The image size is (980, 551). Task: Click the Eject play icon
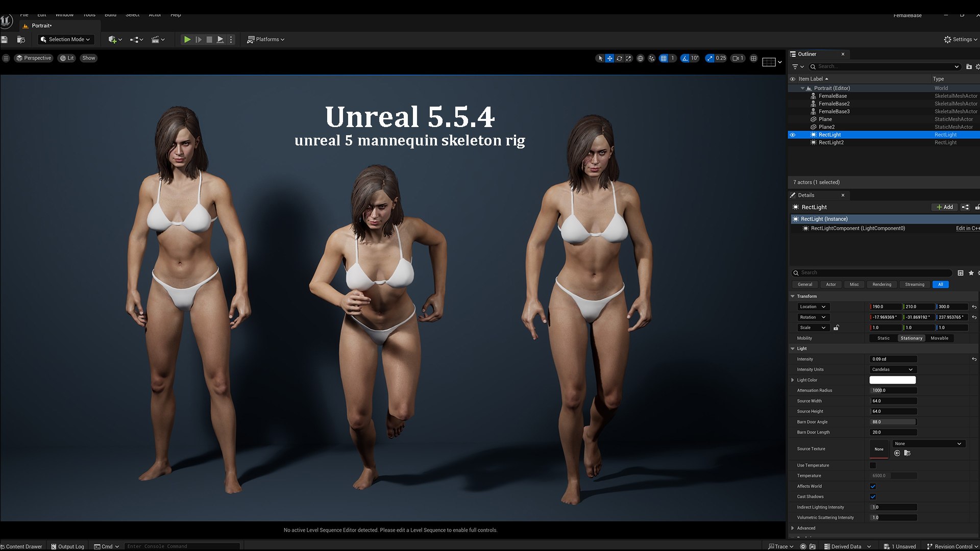pyautogui.click(x=220, y=39)
